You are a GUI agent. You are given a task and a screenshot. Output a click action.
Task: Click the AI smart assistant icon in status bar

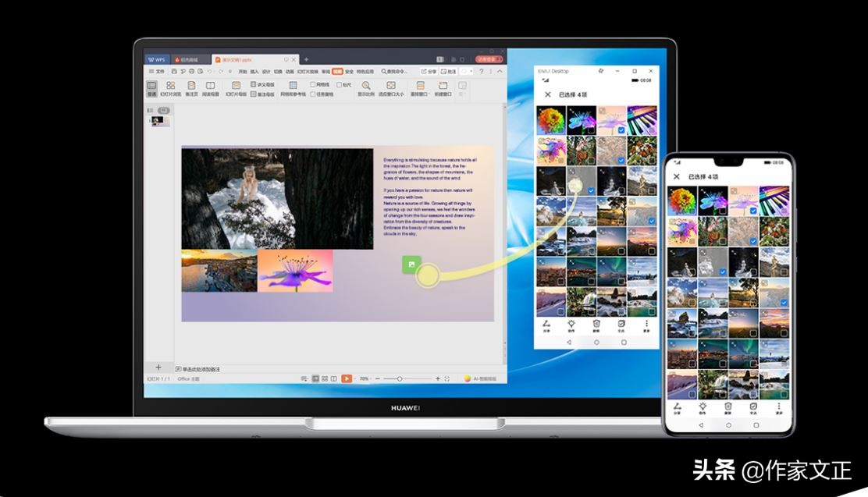click(x=468, y=378)
